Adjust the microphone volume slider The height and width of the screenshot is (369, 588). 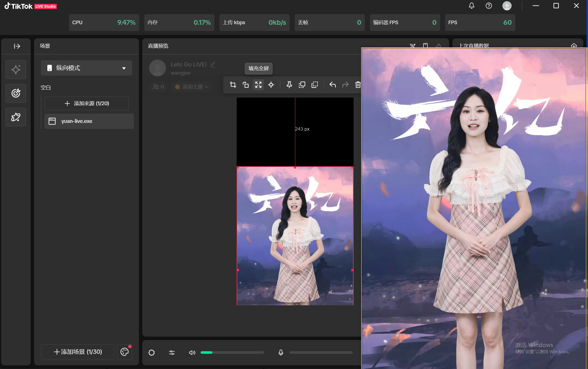pos(321,353)
